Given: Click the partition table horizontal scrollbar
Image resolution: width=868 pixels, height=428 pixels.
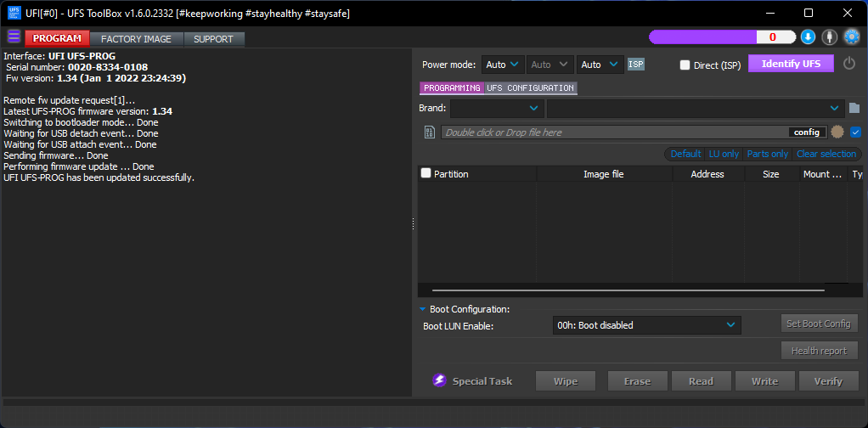Looking at the screenshot, I should [x=628, y=290].
